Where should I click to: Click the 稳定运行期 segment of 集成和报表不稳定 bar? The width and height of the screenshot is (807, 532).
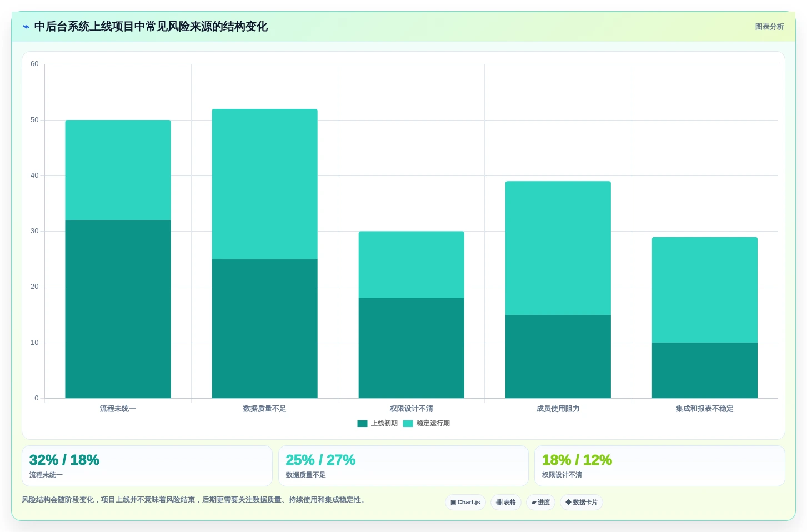click(x=704, y=290)
